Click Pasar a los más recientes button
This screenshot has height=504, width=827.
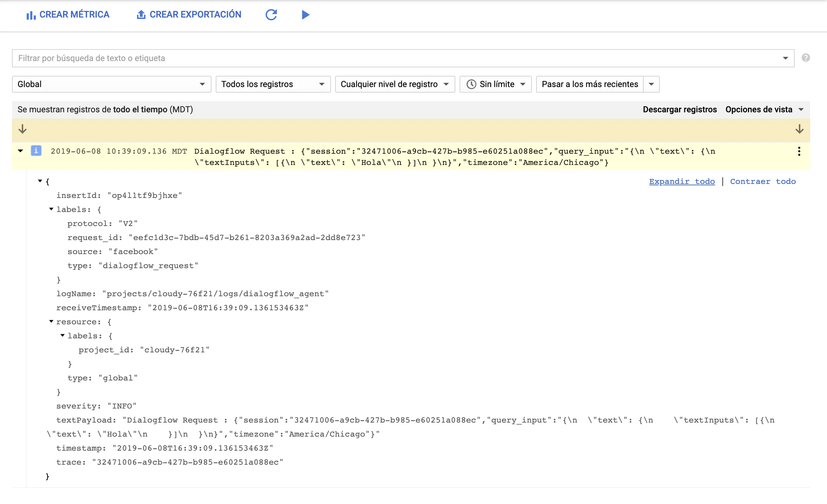coord(590,84)
